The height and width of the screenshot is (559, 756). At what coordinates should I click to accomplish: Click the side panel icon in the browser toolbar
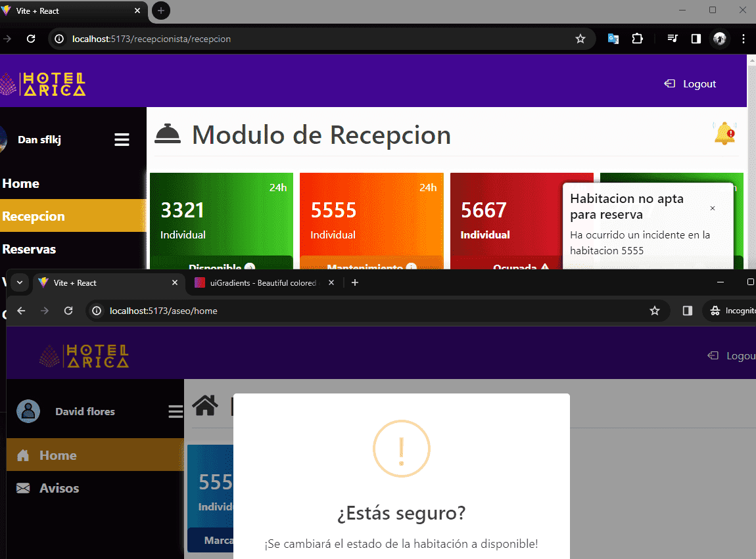[696, 39]
